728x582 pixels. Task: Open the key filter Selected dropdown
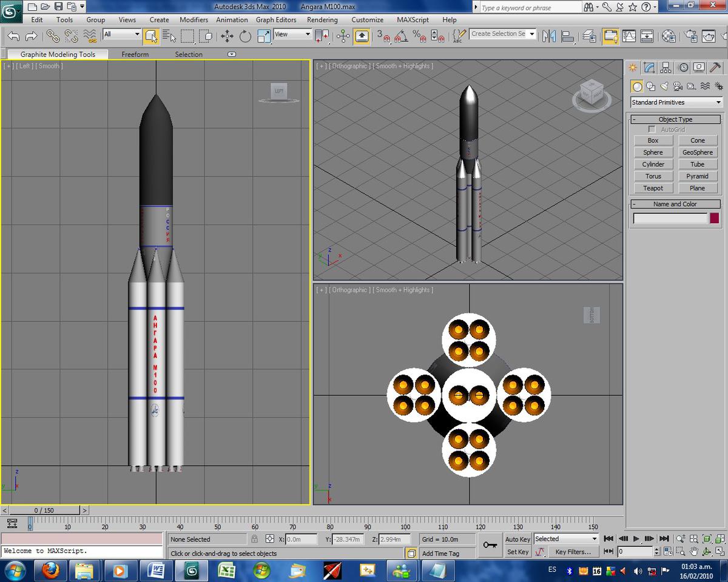[566, 539]
